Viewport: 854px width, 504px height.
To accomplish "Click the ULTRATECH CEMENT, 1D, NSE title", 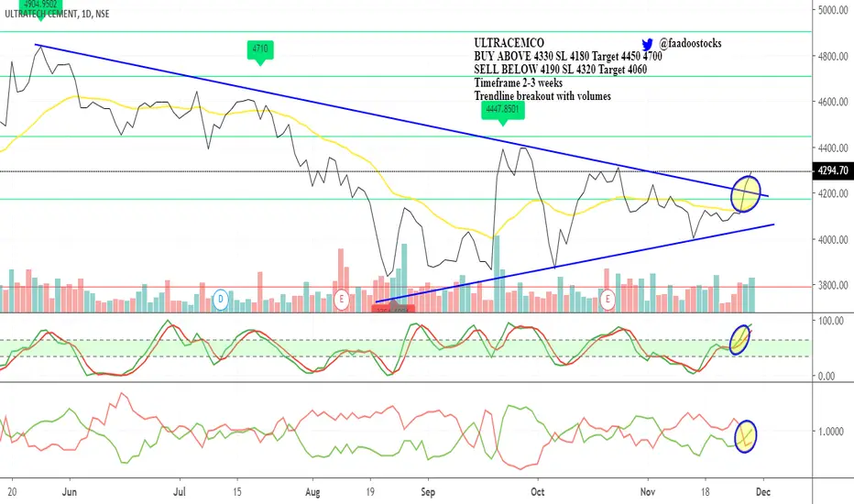I will (x=57, y=14).
